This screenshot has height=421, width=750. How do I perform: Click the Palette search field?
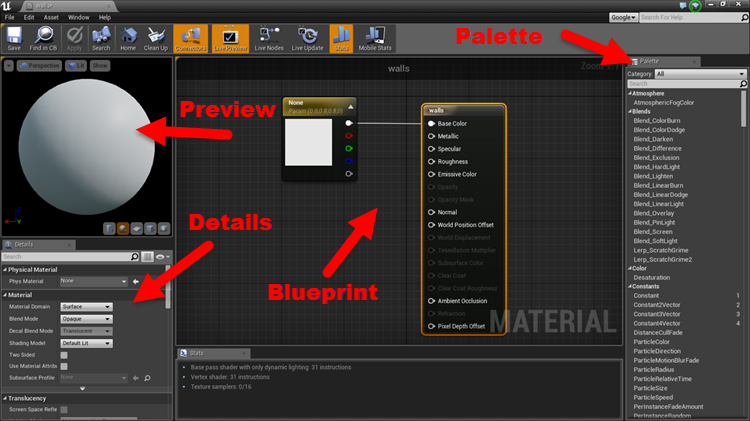(687, 84)
